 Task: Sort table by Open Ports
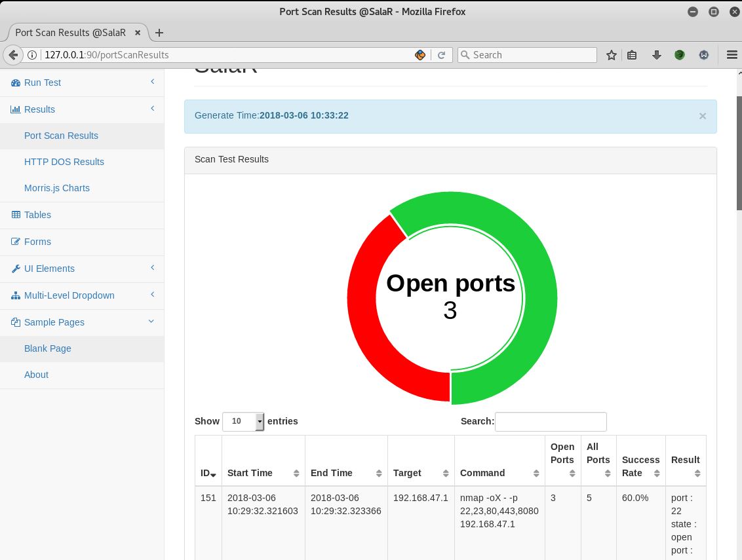tap(562, 461)
